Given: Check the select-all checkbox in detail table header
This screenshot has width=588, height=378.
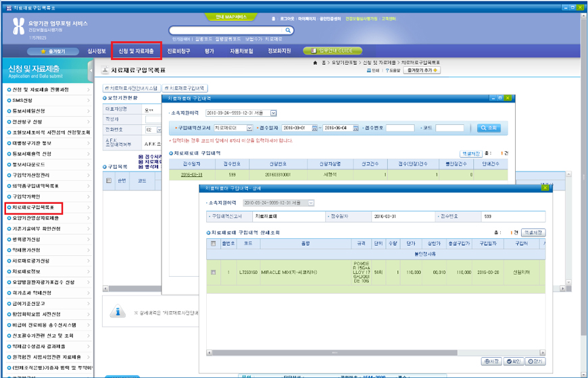Looking at the screenshot, I should pyautogui.click(x=214, y=243).
